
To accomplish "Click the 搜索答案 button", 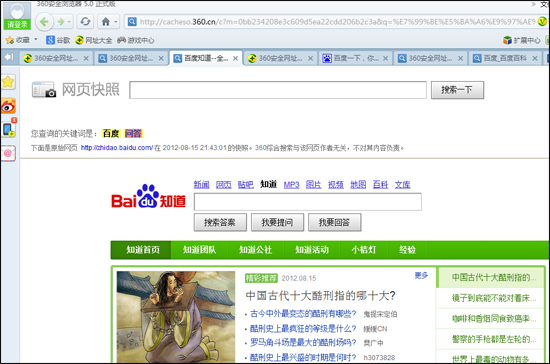I will 220,222.
